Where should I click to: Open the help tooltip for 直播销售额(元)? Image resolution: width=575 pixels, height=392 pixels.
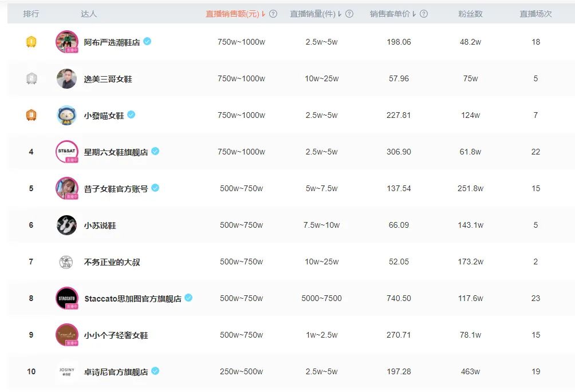(273, 14)
